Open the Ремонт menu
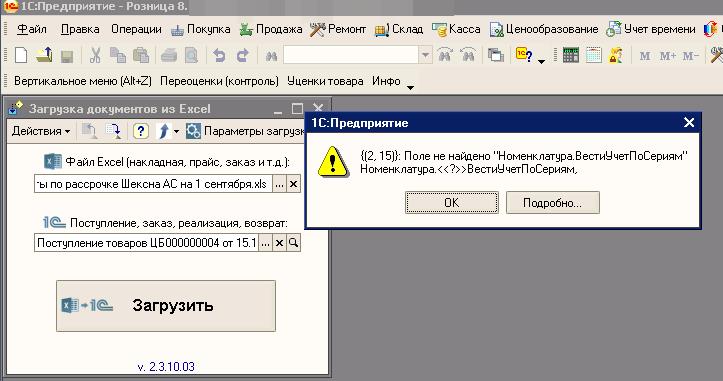Screen dimensions: 723x381 [338, 29]
